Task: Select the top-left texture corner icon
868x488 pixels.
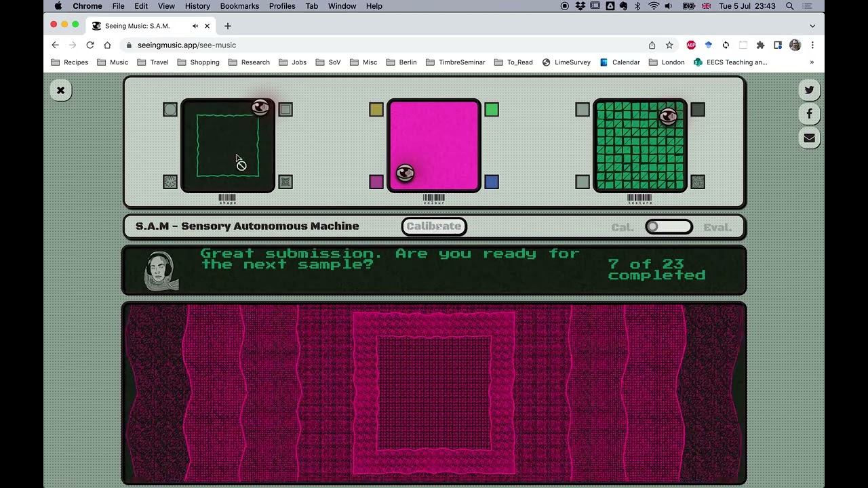Action: pyautogui.click(x=583, y=109)
